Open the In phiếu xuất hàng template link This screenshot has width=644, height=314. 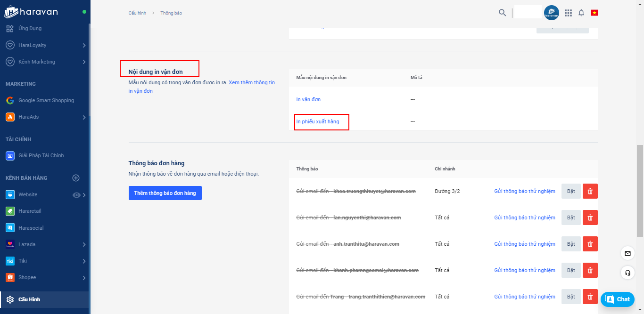pyautogui.click(x=317, y=121)
